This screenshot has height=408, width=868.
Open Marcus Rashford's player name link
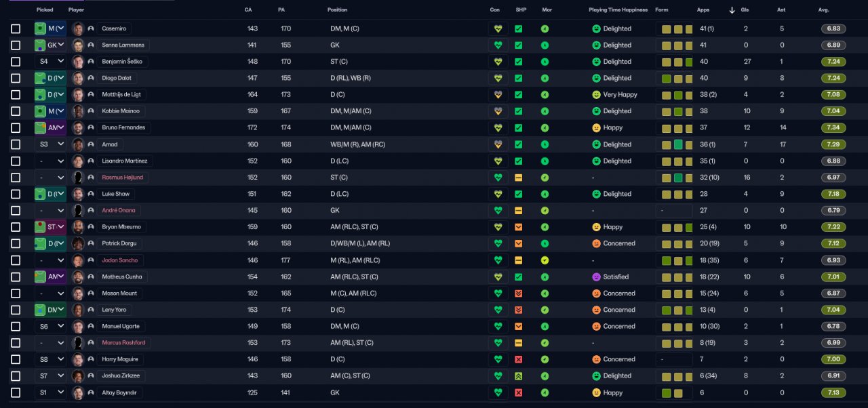(123, 343)
